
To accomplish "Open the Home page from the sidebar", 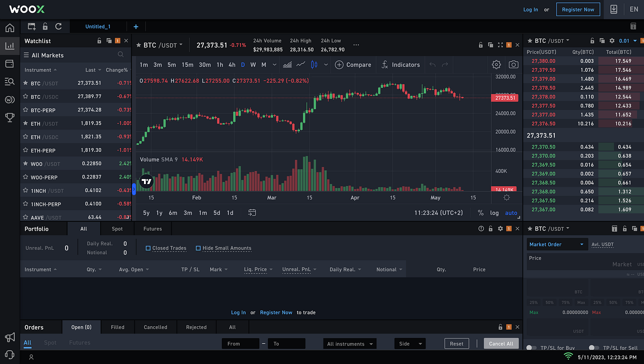I will pos(10,28).
